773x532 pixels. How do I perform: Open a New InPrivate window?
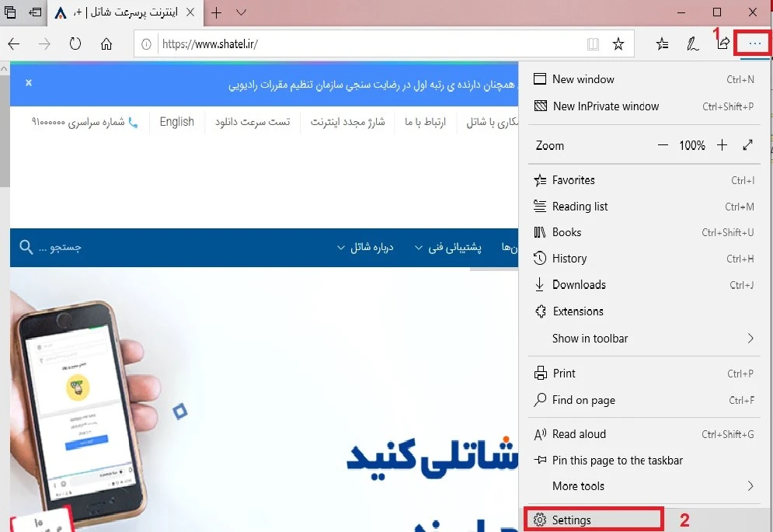coord(644,106)
